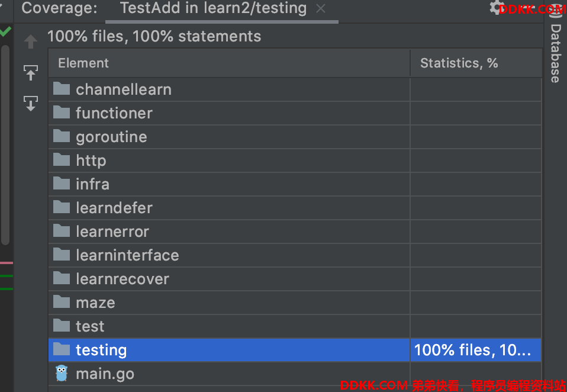Sort by Statistics, % column header

[459, 63]
